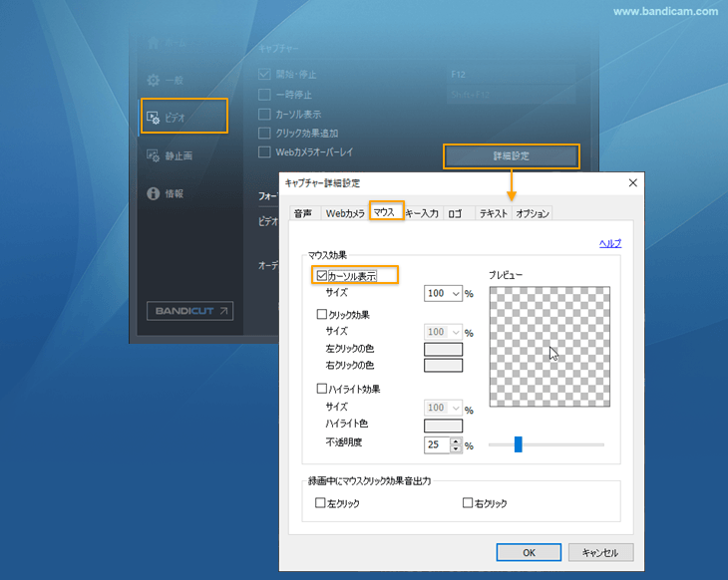
Task: Enable 一時停止 hotkey checkbox in main window
Action: [264, 95]
